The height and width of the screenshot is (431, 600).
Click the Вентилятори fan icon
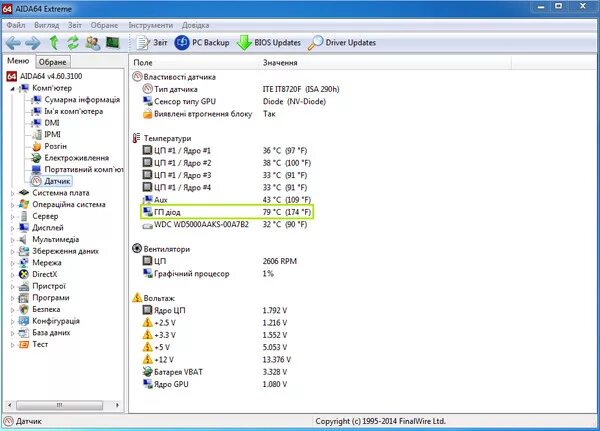coord(137,248)
